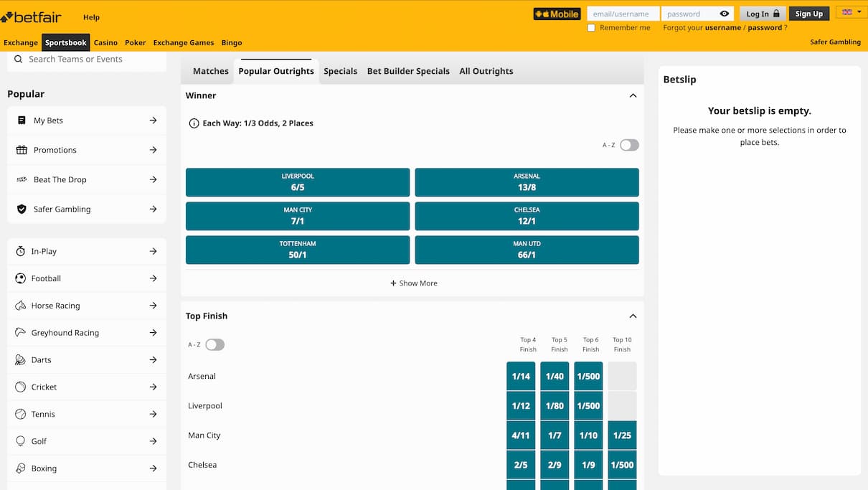Click the Cricket icon
Screen dimensions: 868x490
(20, 387)
